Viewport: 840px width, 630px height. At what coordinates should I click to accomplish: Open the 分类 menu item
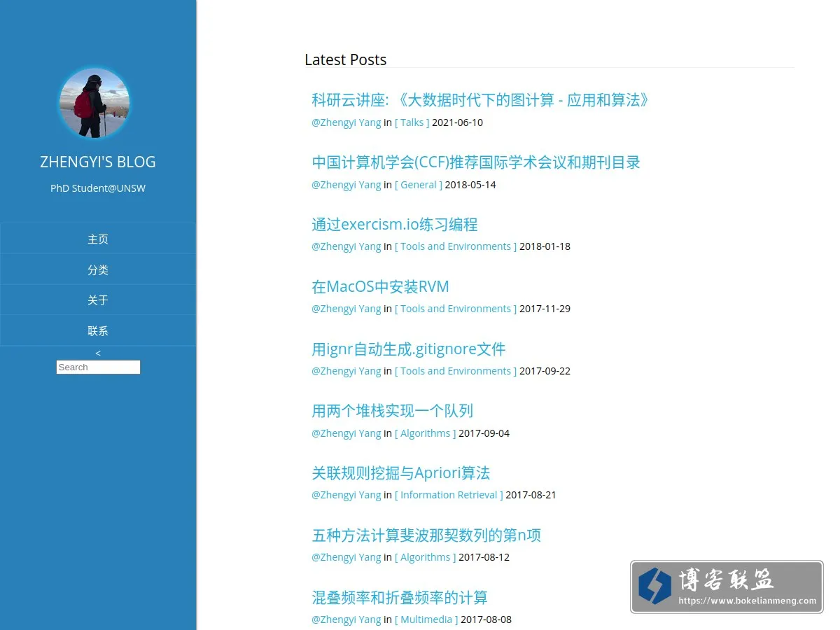[x=98, y=269]
